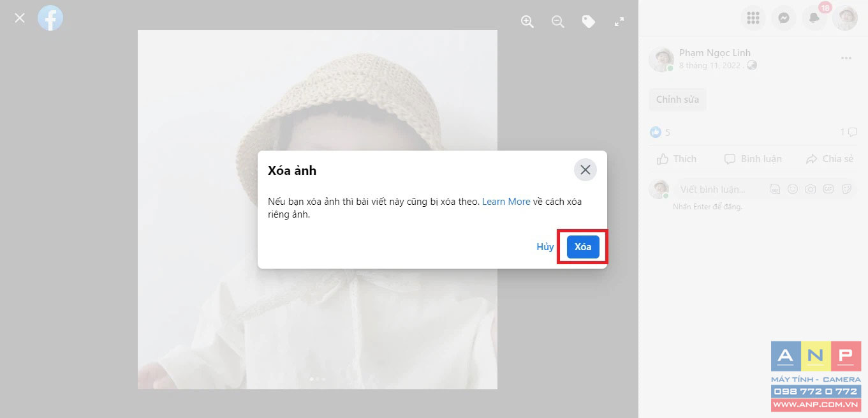
Task: Open the sticker picker in the comment box
Action: (846, 189)
